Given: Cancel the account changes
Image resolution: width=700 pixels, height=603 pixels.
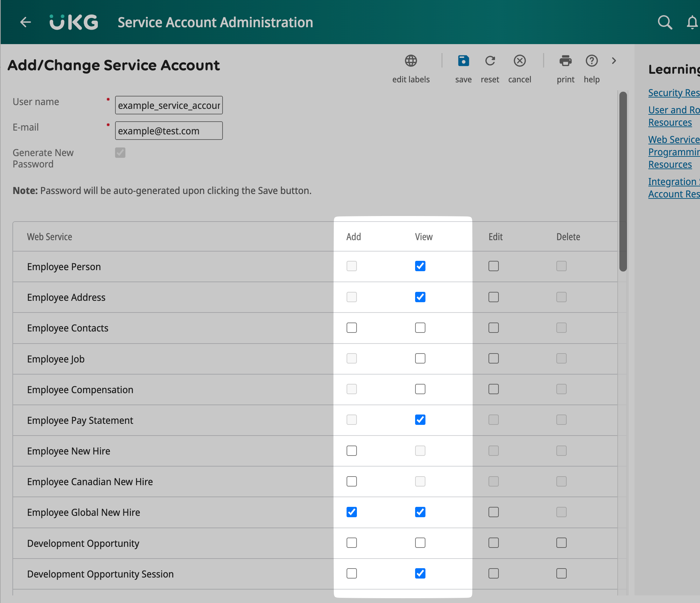Looking at the screenshot, I should [x=519, y=61].
